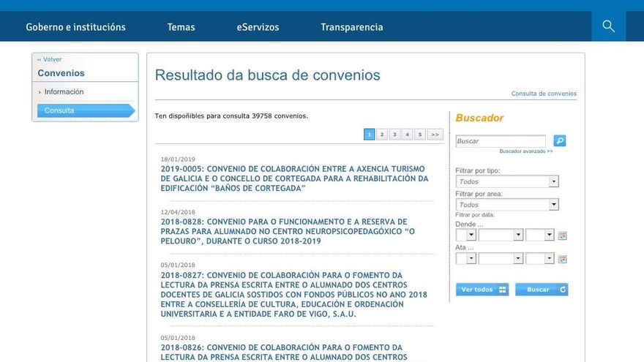Expand the Filtrar por area dropdown
The height and width of the screenshot is (362, 644).
553,205
